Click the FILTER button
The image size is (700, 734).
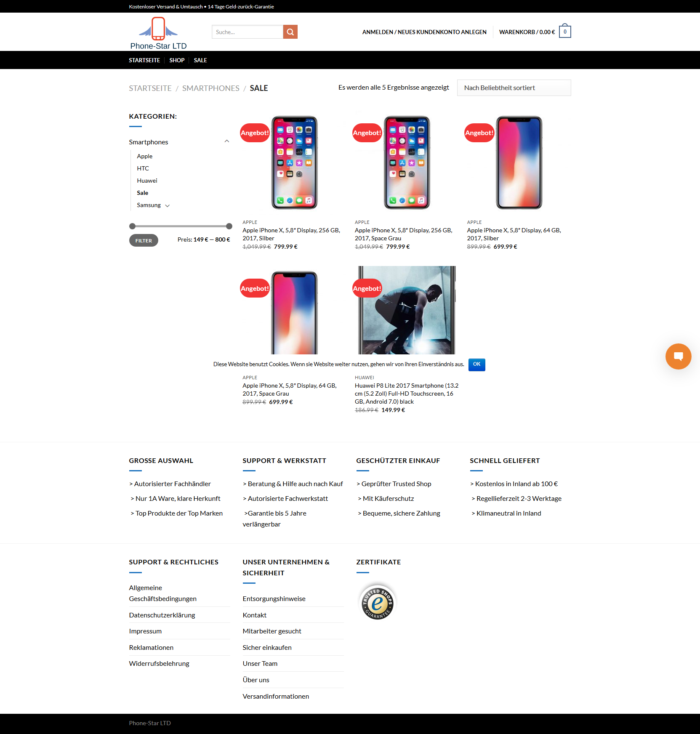tap(144, 240)
